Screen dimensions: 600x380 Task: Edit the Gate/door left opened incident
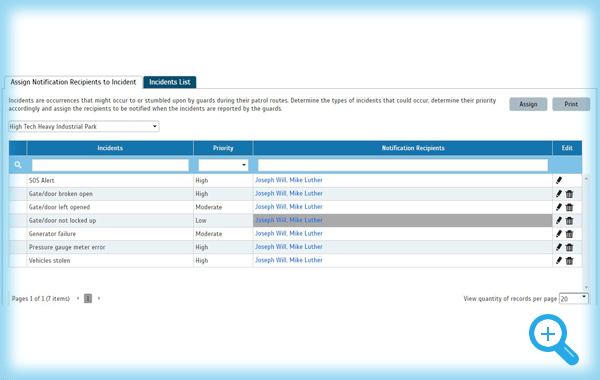coord(559,207)
